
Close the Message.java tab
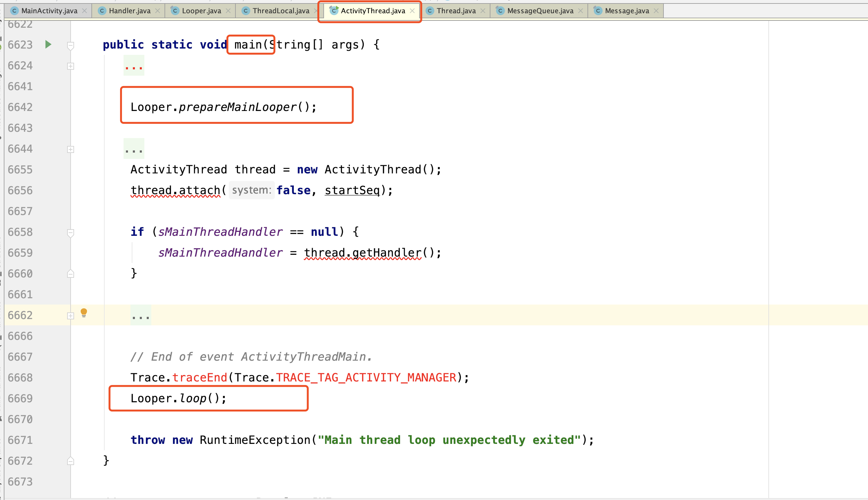(x=656, y=11)
